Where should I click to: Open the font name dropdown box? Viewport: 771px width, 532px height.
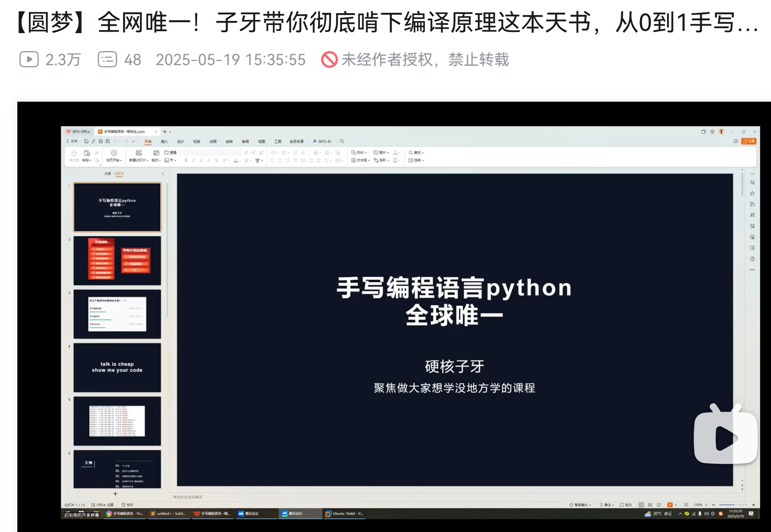click(x=203, y=152)
